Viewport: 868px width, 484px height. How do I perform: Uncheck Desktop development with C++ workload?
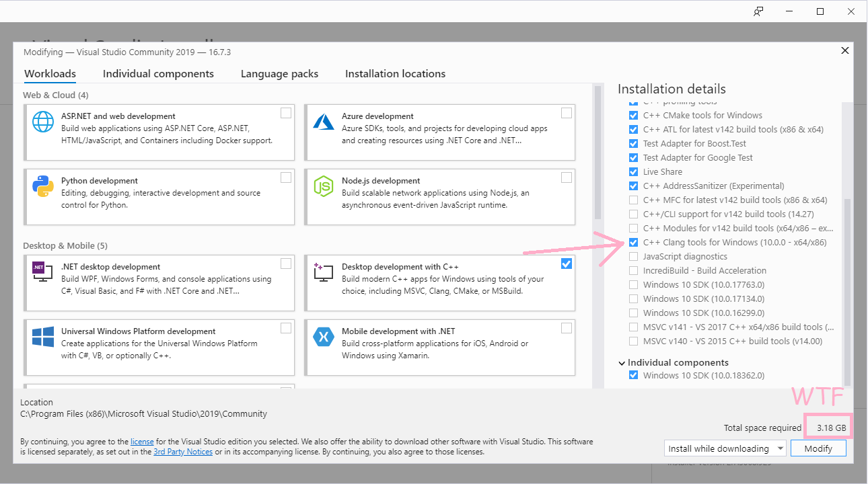click(567, 264)
